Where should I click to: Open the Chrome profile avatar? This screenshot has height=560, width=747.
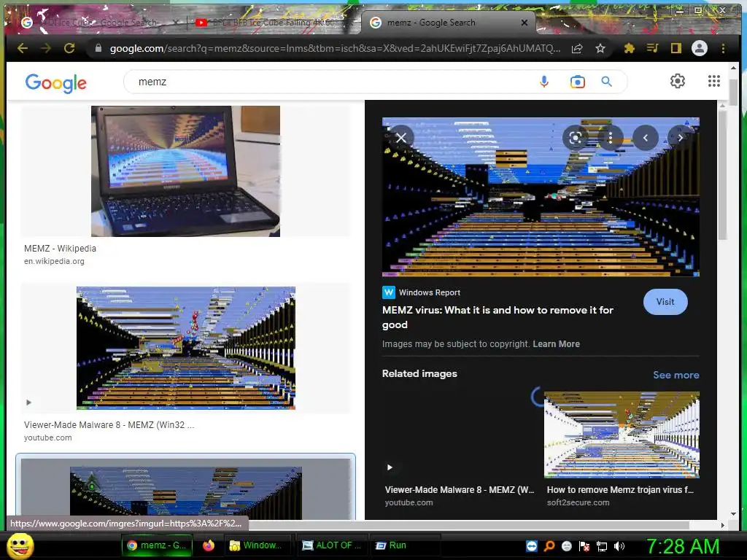point(700,48)
